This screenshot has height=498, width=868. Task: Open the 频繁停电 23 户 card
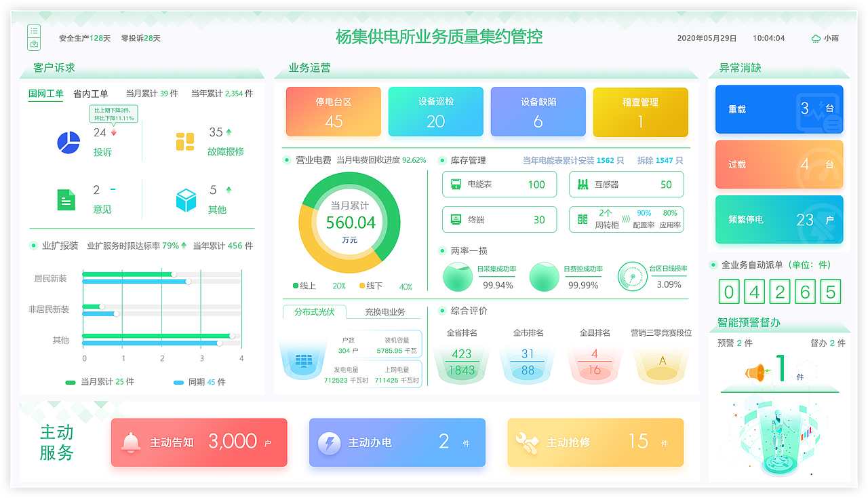tap(780, 220)
